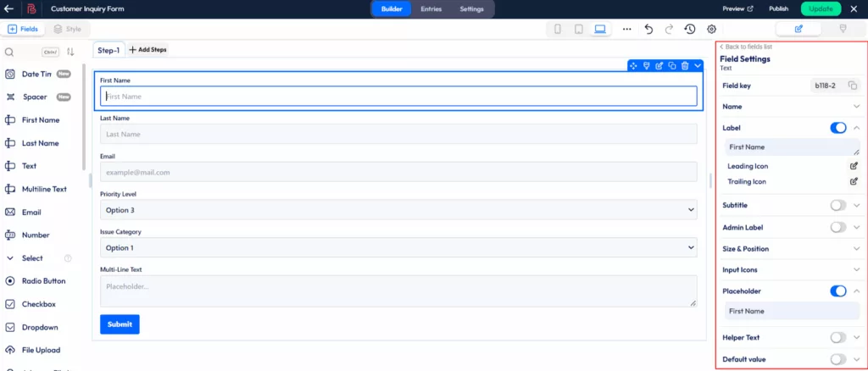Expand the Size & Position section

(856, 249)
